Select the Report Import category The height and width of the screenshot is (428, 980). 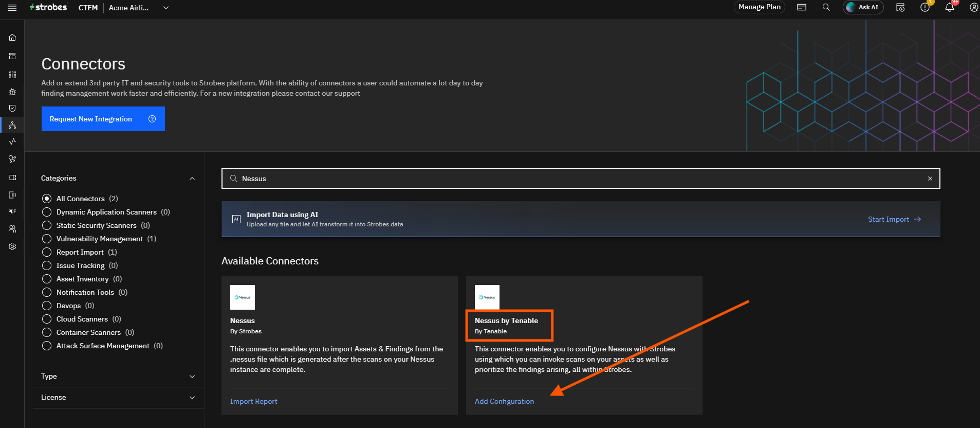pos(47,252)
